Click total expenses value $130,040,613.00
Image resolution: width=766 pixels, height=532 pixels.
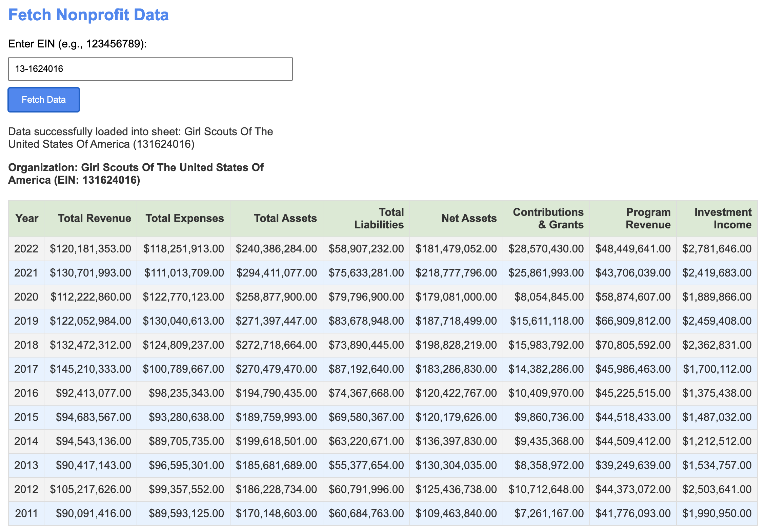point(184,321)
